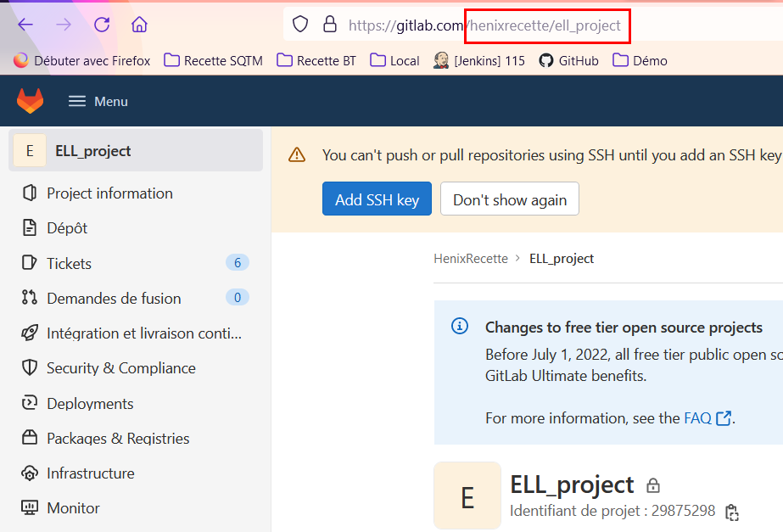Open the Recette SQTM bookmarks folder
Image resolution: width=783 pixels, height=532 pixels.
pyautogui.click(x=212, y=60)
